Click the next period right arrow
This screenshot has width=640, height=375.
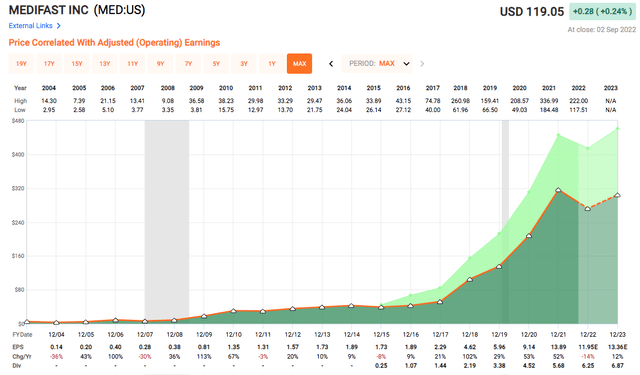pyautogui.click(x=422, y=64)
